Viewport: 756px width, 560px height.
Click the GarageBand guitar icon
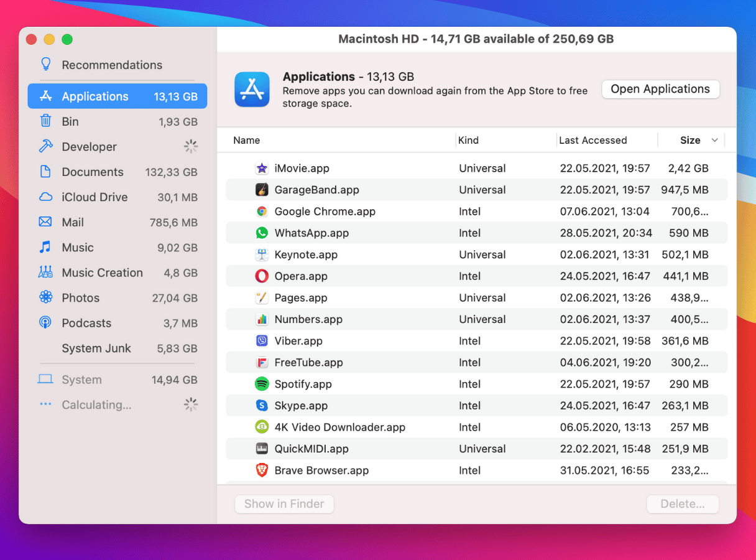point(262,190)
